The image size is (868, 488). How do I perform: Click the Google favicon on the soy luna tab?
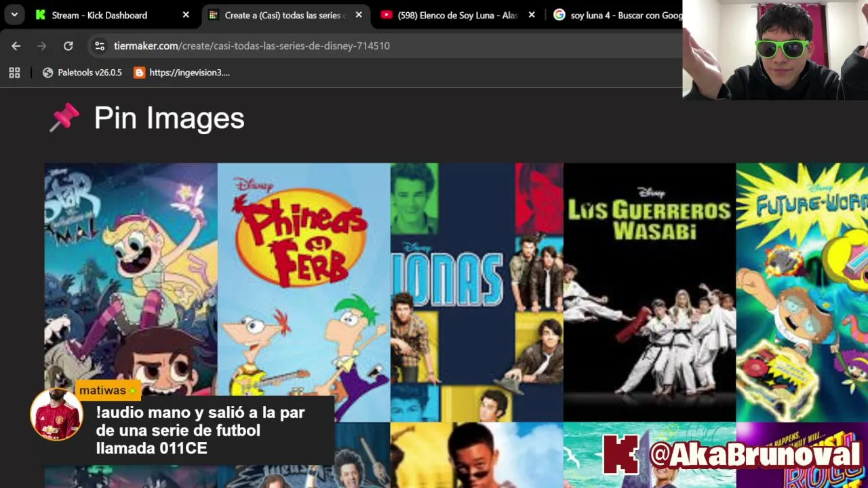coord(559,15)
